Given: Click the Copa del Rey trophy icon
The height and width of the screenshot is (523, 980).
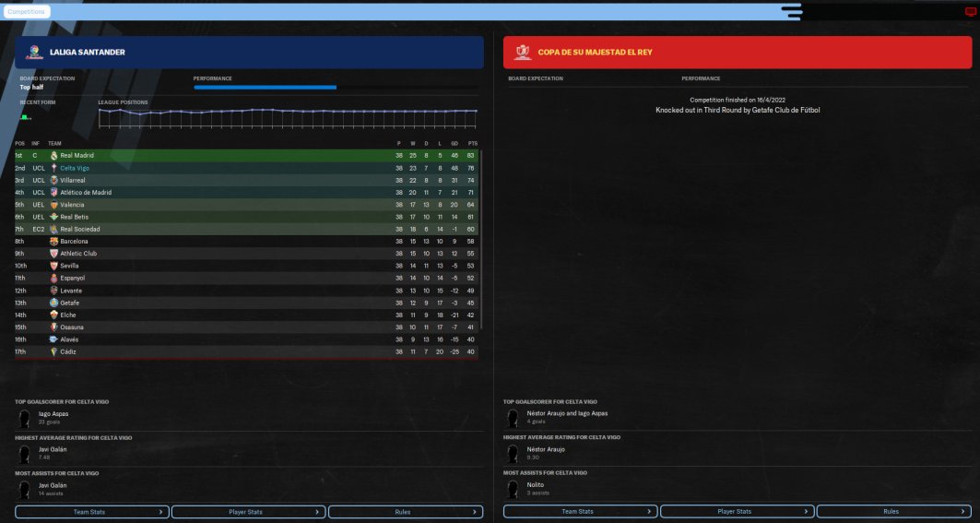Looking at the screenshot, I should pos(523,52).
